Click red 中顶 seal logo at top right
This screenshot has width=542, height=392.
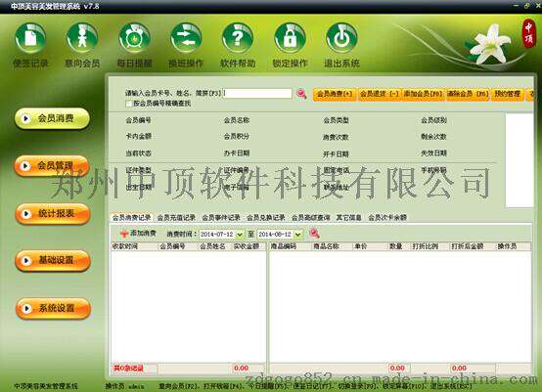[528, 33]
